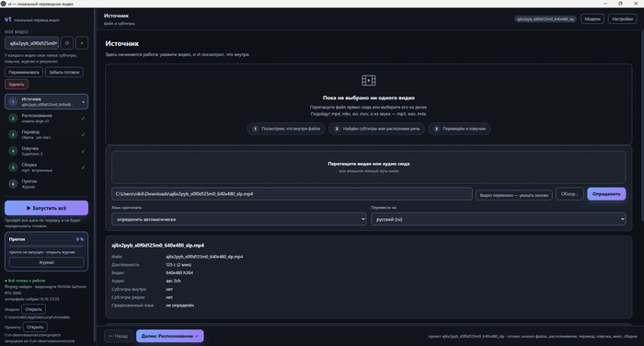Image resolution: width=644 pixels, height=346 pixels.
Task: Click the 'Субтитры внутри' label
Action: (x=129, y=289)
